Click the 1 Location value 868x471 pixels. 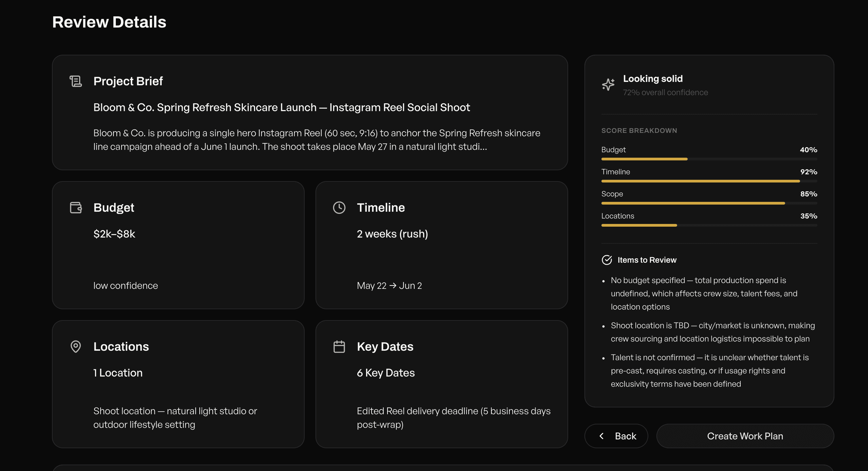click(118, 373)
